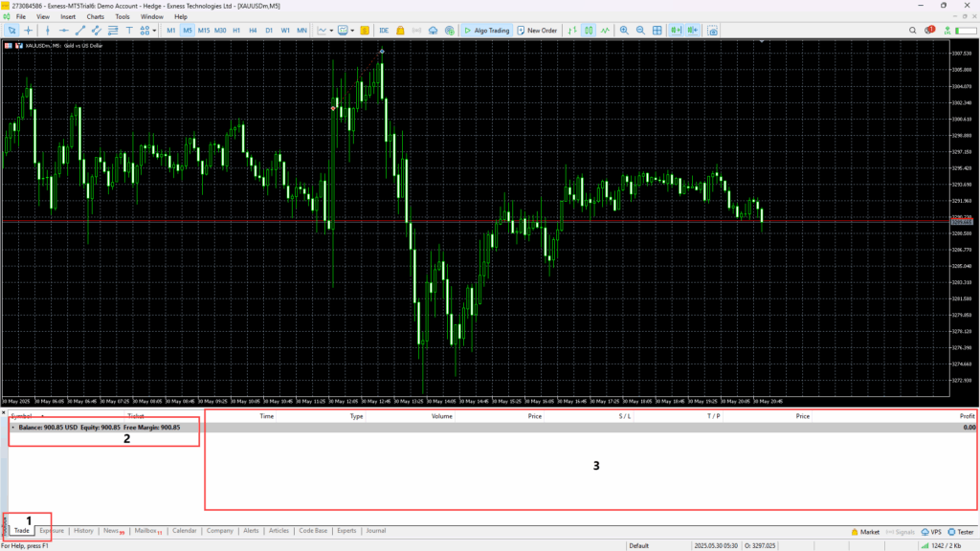The width and height of the screenshot is (980, 551).
Task: Zoom in on the chart
Action: point(624,30)
